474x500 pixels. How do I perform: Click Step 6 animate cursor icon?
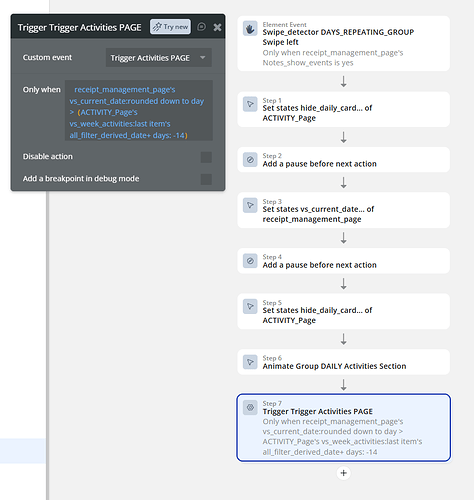(250, 362)
